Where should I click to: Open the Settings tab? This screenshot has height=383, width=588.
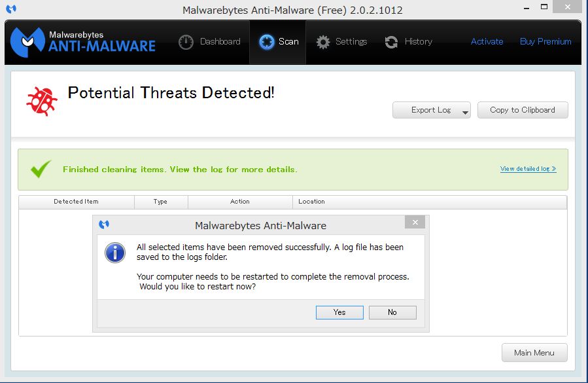pos(341,42)
